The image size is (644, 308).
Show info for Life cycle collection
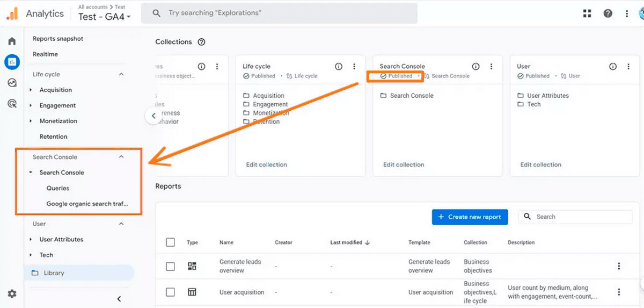click(x=339, y=67)
